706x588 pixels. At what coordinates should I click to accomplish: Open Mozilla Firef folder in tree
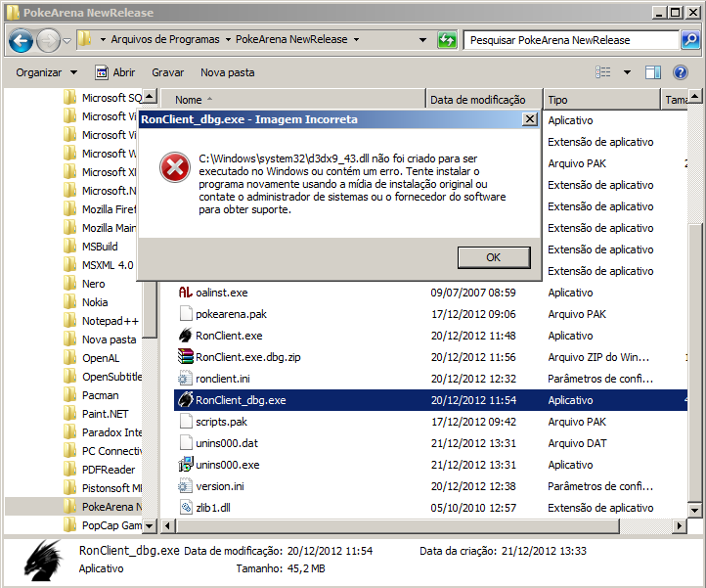coord(100,209)
